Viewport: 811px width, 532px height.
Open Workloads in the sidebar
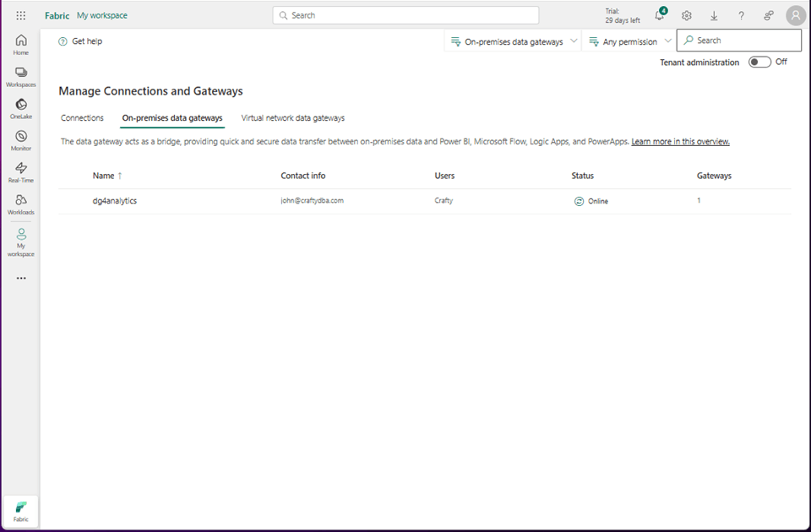20,204
